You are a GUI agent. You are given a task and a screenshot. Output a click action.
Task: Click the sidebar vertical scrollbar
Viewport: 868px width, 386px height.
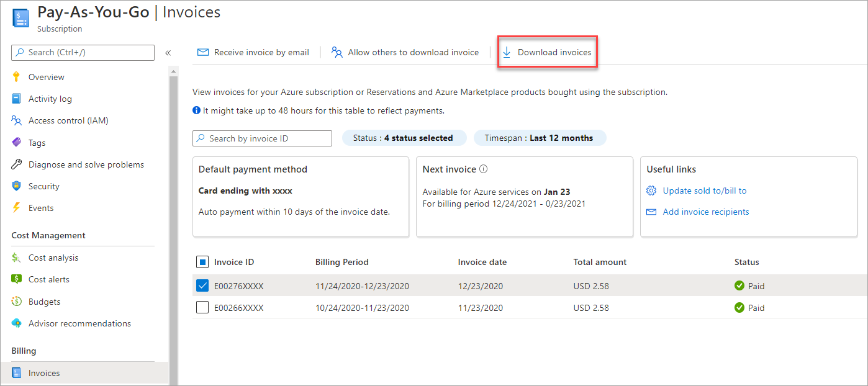point(173,217)
